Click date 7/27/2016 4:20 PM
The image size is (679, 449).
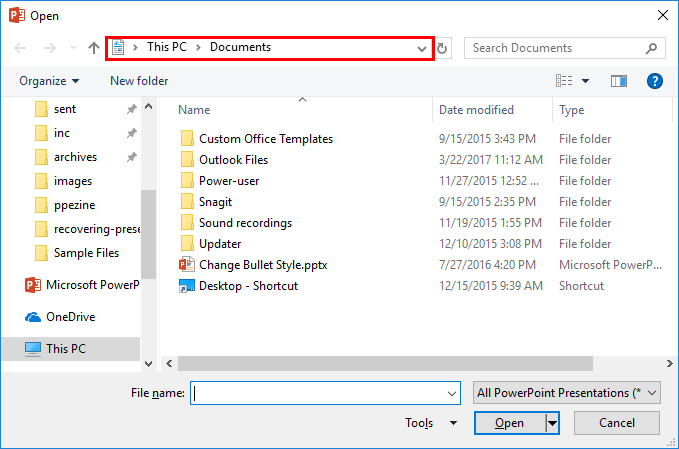(487, 265)
